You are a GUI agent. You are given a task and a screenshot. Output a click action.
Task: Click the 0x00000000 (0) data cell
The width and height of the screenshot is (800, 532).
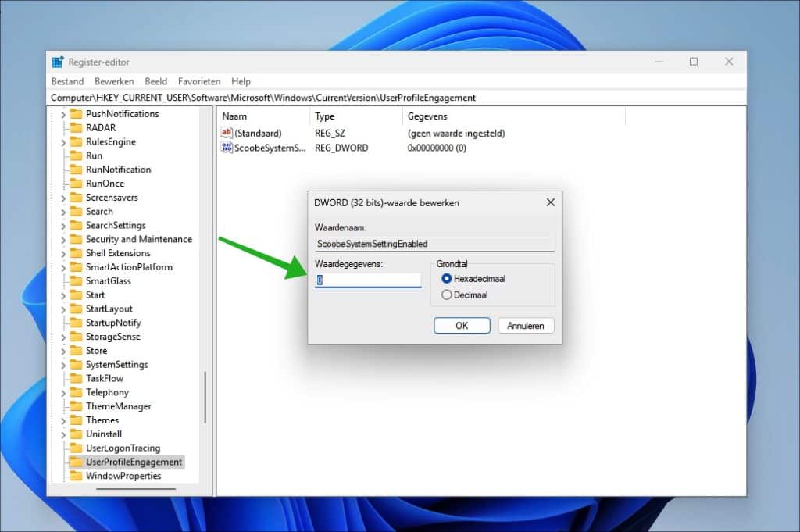point(437,148)
